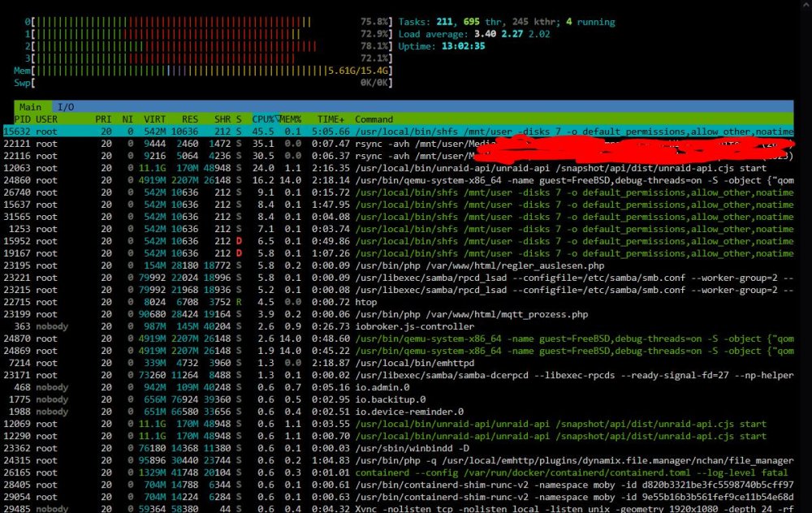Click the Mem usage meter bar
Viewport: 812px width, 513px height.
204,71
